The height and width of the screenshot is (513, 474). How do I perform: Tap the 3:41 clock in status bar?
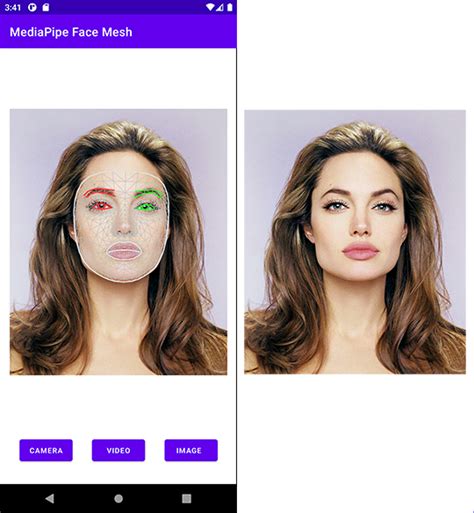pyautogui.click(x=13, y=7)
